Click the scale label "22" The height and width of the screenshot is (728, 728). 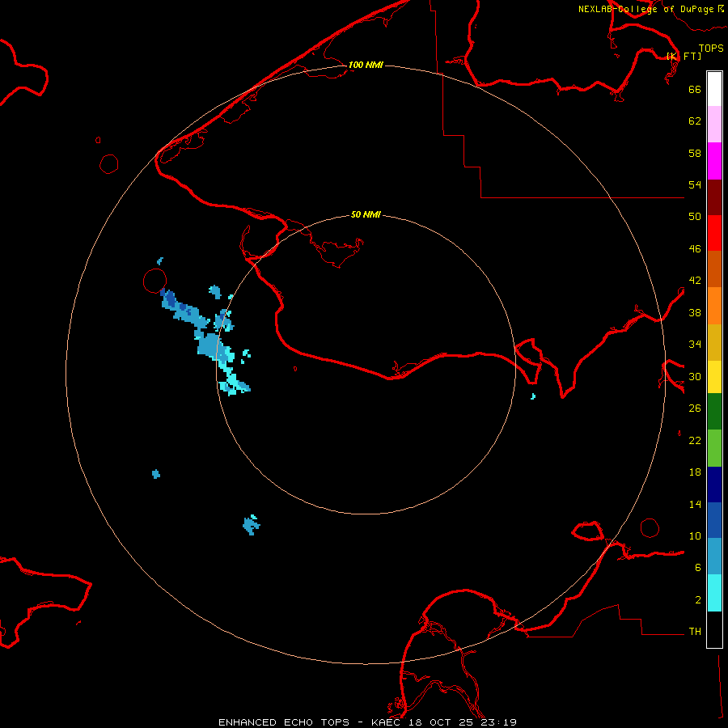tap(695, 440)
